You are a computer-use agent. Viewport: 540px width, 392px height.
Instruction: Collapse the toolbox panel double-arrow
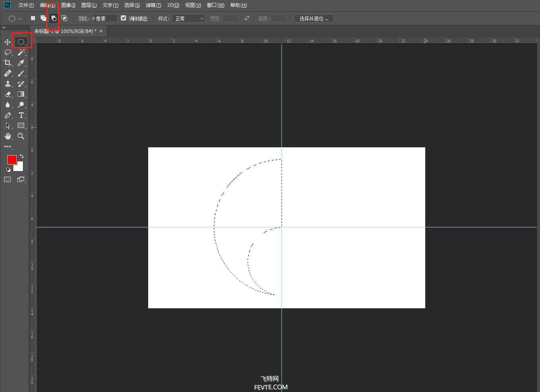click(4, 28)
